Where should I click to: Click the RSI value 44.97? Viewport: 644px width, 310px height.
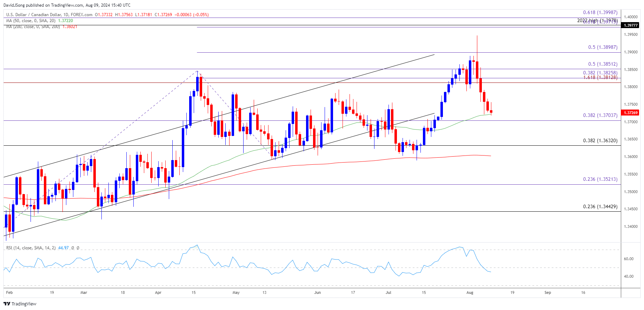pos(64,248)
